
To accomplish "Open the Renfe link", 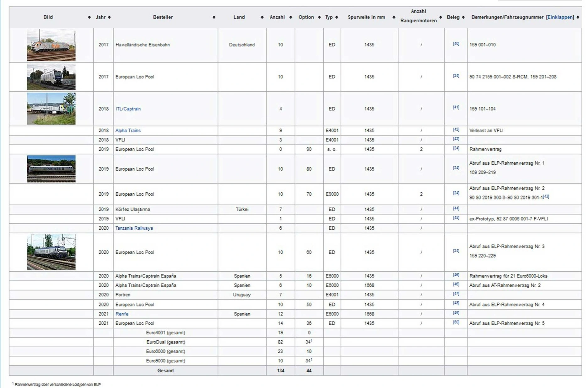I will tap(122, 314).
